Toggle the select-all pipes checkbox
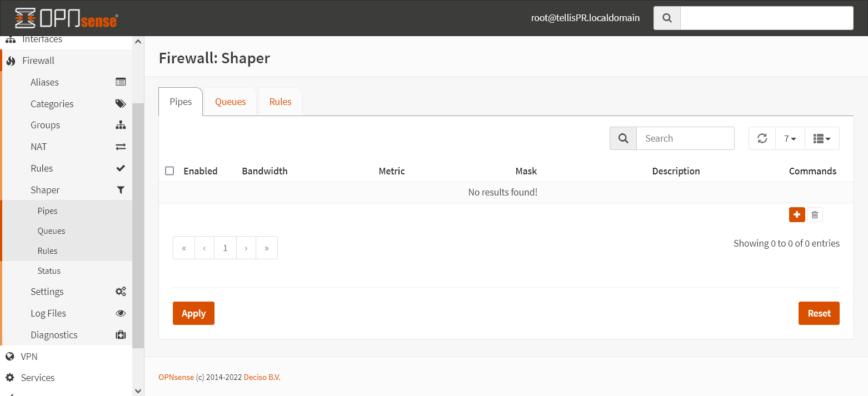Screen dimensions: 868x396 (x=169, y=171)
